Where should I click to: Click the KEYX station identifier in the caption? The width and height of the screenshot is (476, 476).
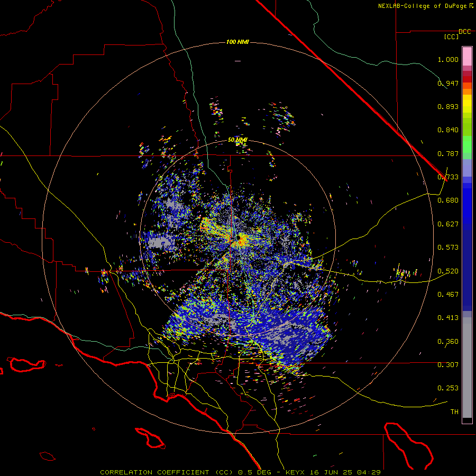pyautogui.click(x=295, y=472)
